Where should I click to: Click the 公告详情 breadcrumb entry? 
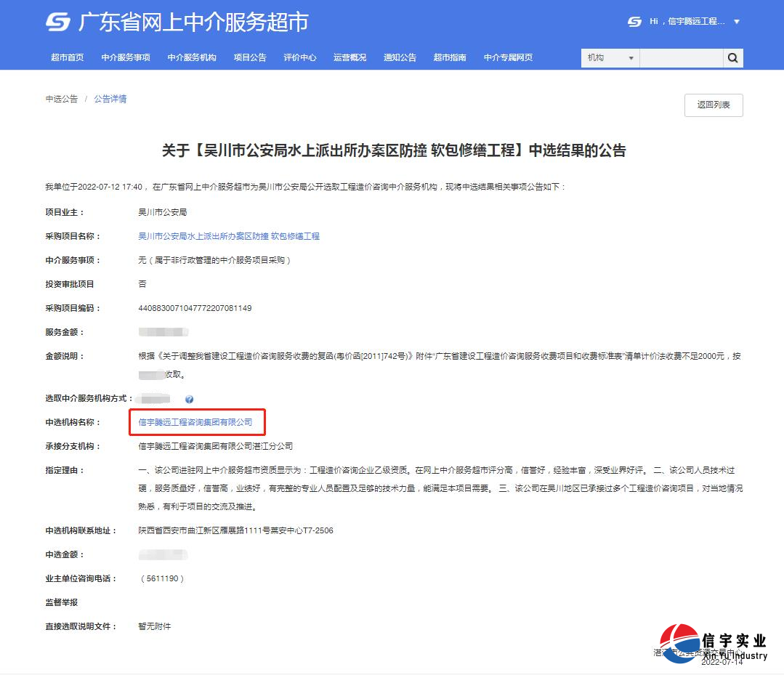point(110,98)
